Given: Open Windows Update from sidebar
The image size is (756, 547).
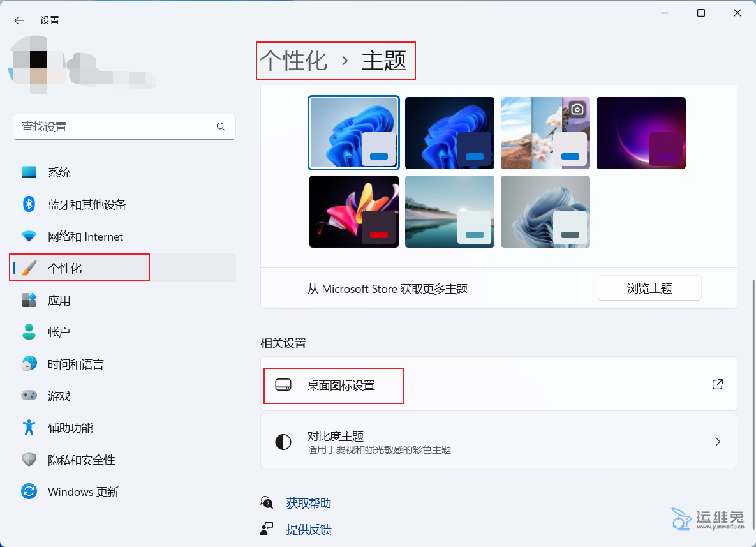Looking at the screenshot, I should pos(83,491).
